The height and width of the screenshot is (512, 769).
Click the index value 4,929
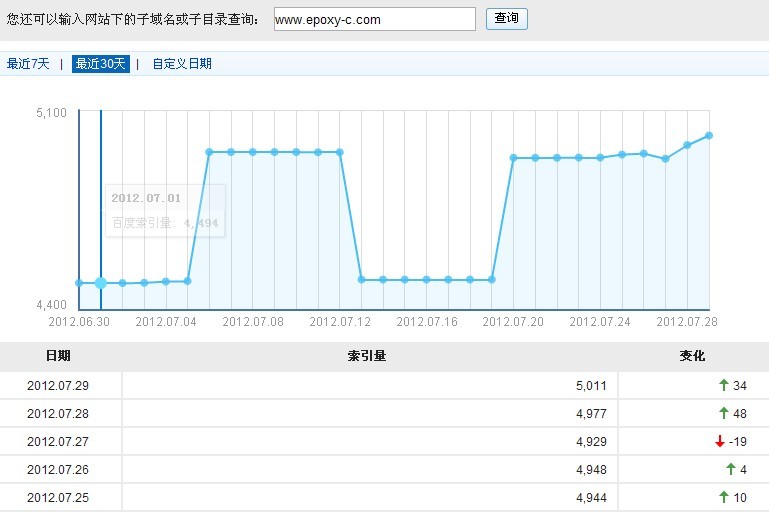[591, 441]
